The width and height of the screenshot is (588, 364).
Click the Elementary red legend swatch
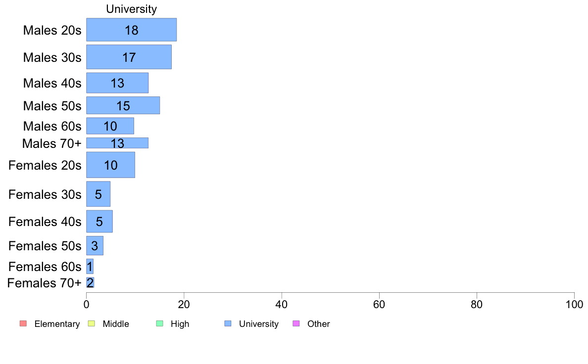tap(23, 323)
